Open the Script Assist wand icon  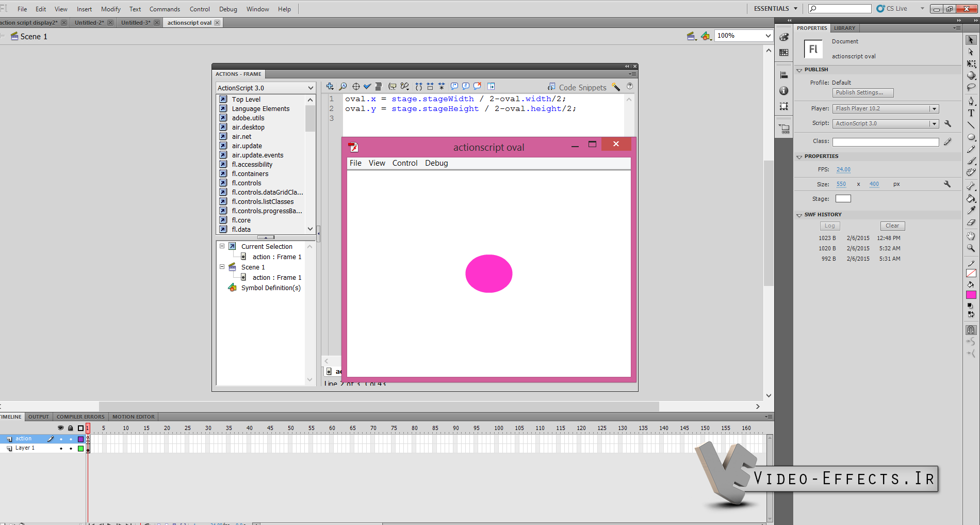tap(616, 87)
